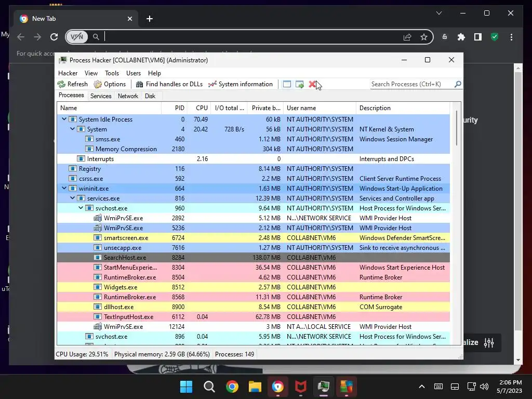Open Process Hacker Options
532x399 pixels.
pyautogui.click(x=110, y=84)
